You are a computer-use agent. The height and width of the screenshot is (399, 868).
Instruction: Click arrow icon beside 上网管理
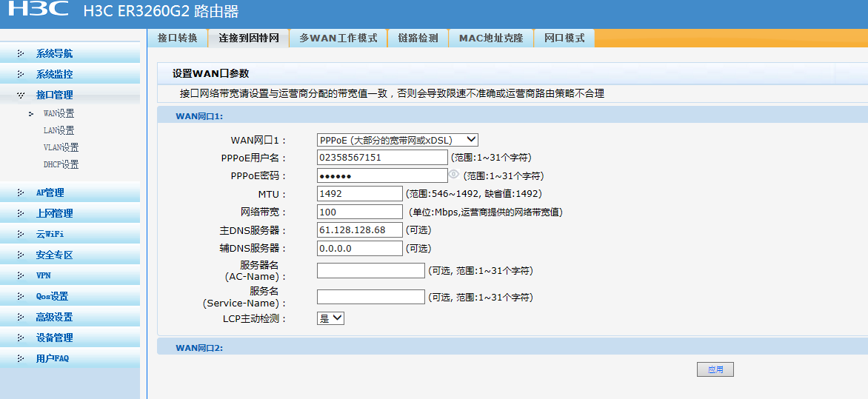pos(21,213)
